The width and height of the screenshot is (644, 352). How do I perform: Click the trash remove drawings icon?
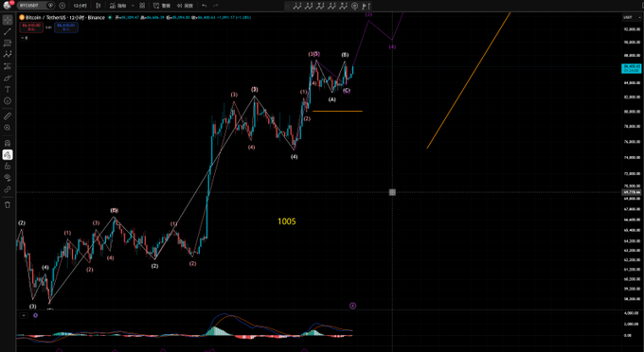click(8, 204)
